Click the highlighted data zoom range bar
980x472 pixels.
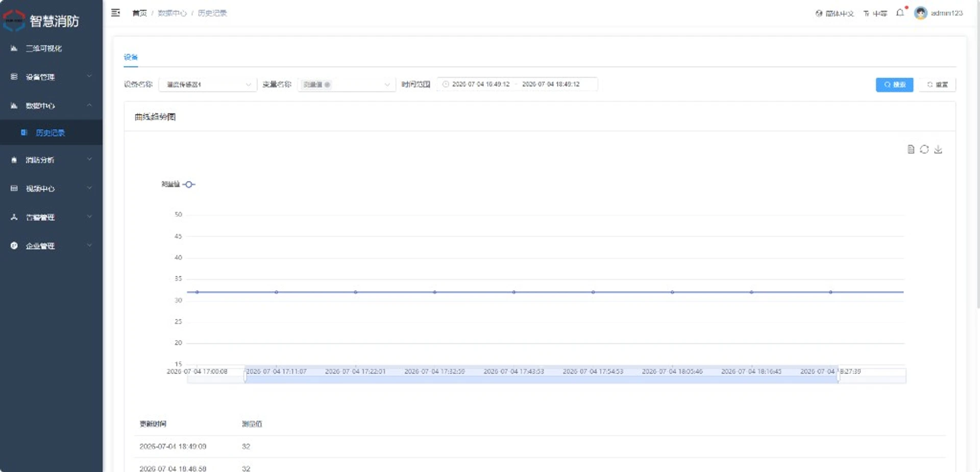542,375
